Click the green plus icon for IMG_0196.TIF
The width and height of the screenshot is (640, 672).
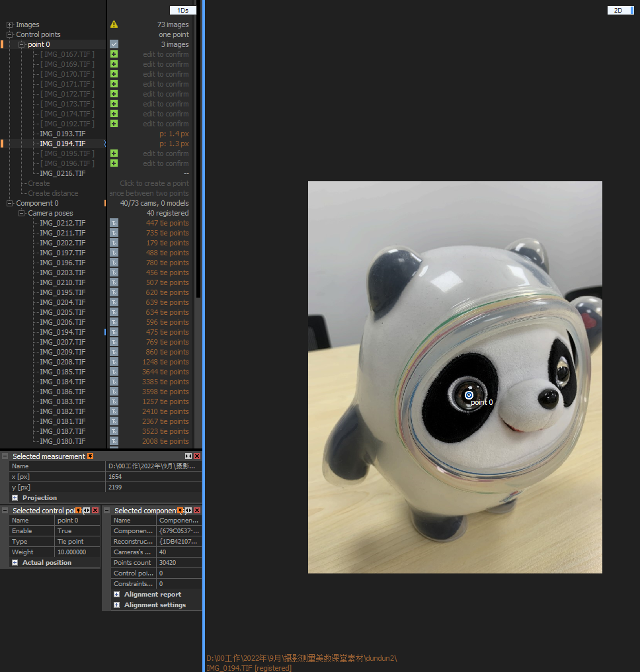pyautogui.click(x=114, y=163)
